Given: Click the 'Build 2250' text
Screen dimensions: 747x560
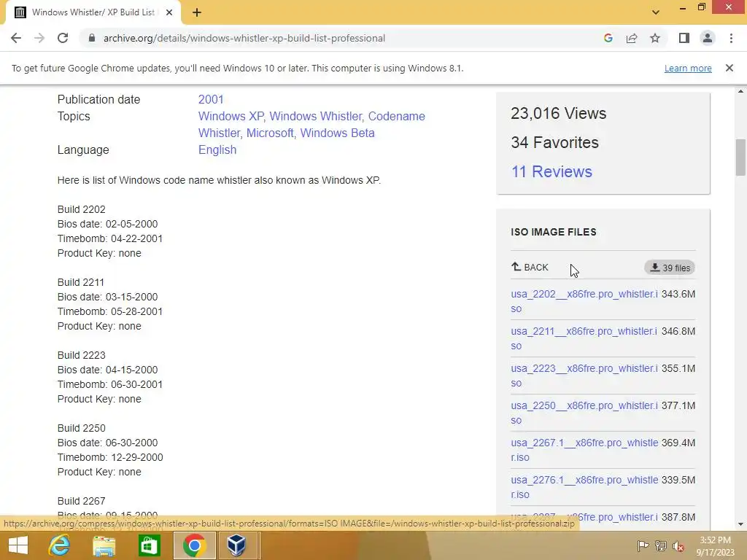Looking at the screenshot, I should pos(82,428).
